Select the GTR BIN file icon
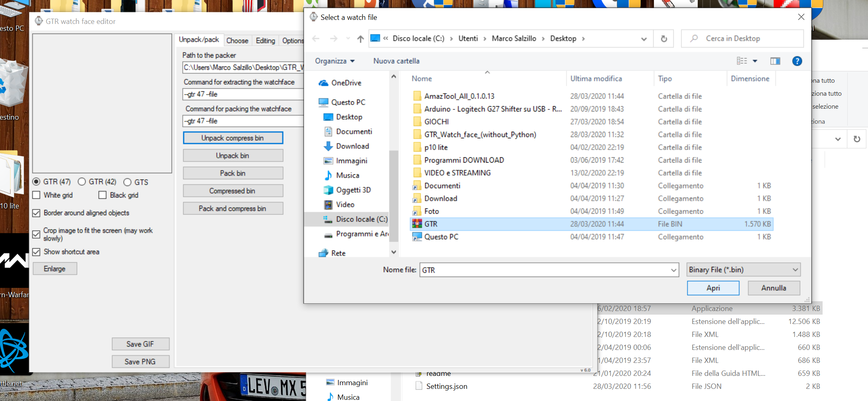 (x=417, y=224)
